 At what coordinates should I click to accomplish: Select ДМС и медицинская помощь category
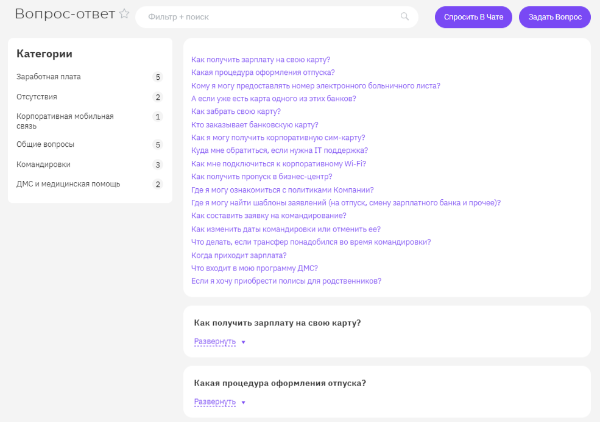(x=68, y=184)
